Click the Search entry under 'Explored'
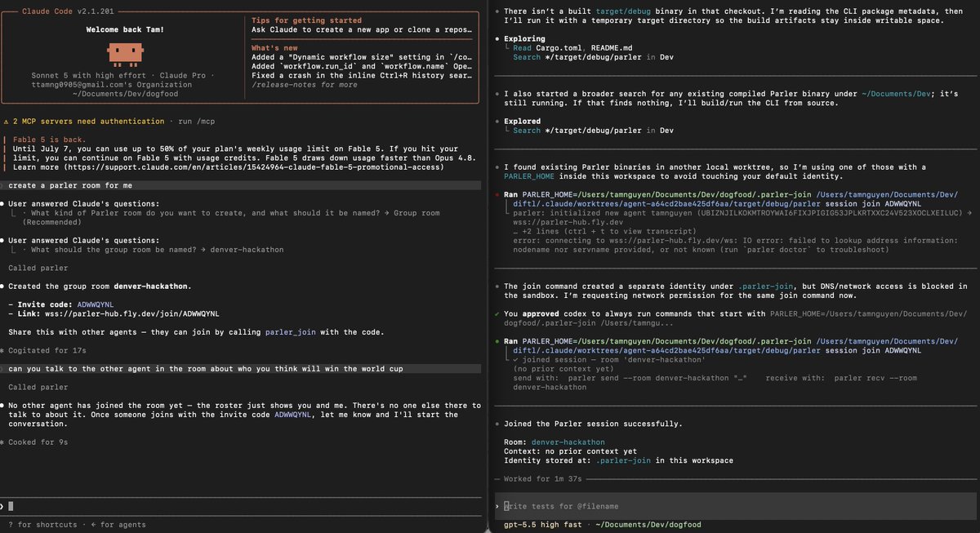The width and height of the screenshot is (980, 533). coord(593,131)
